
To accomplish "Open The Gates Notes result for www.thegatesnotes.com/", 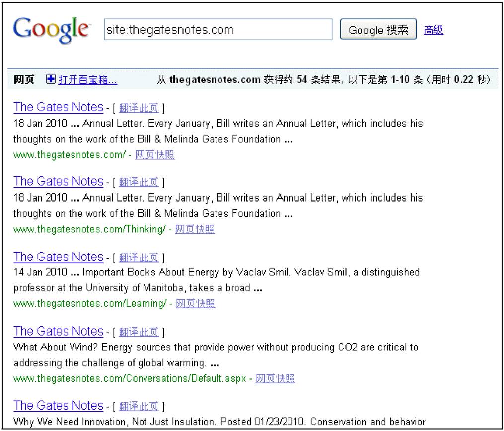I will click(x=58, y=107).
